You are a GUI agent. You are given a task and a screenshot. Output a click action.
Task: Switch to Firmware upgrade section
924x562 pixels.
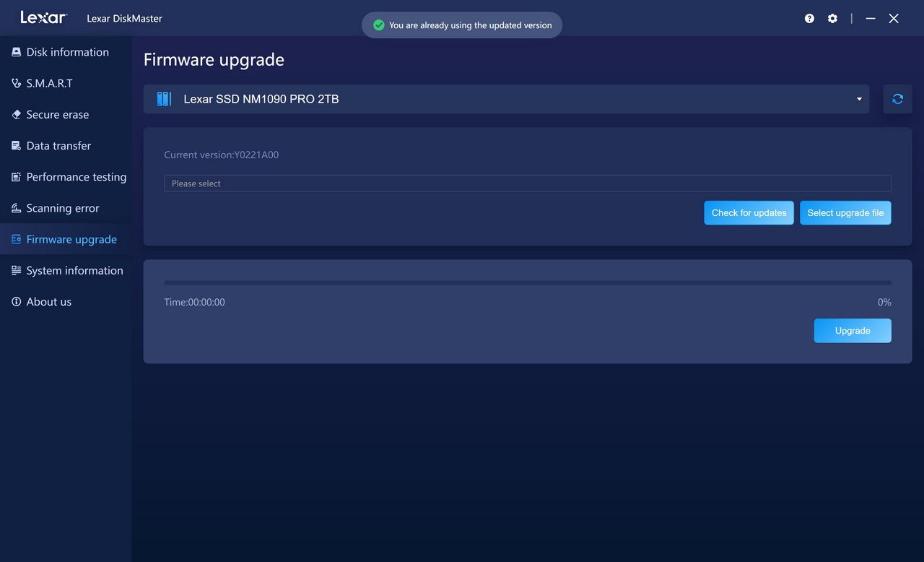tap(71, 239)
